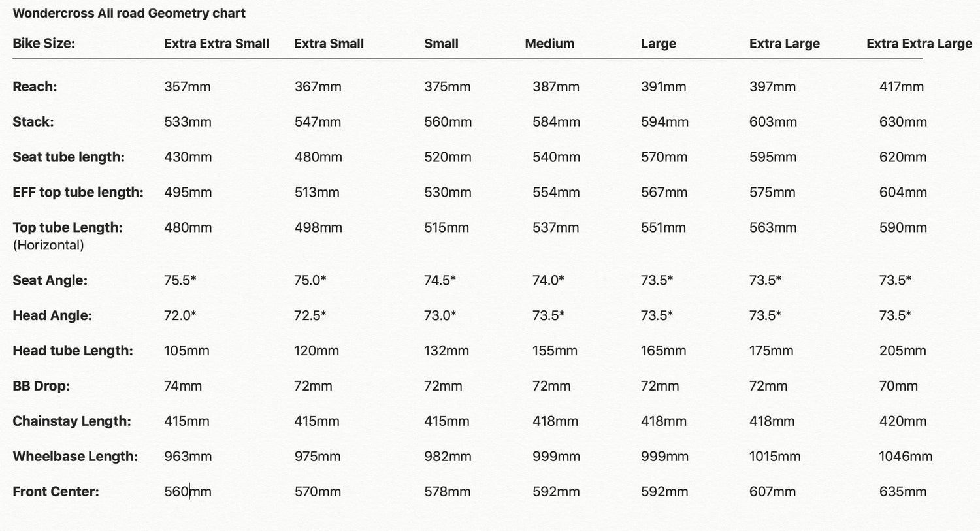
Task: Select the 357mm reach value
Action: [188, 87]
